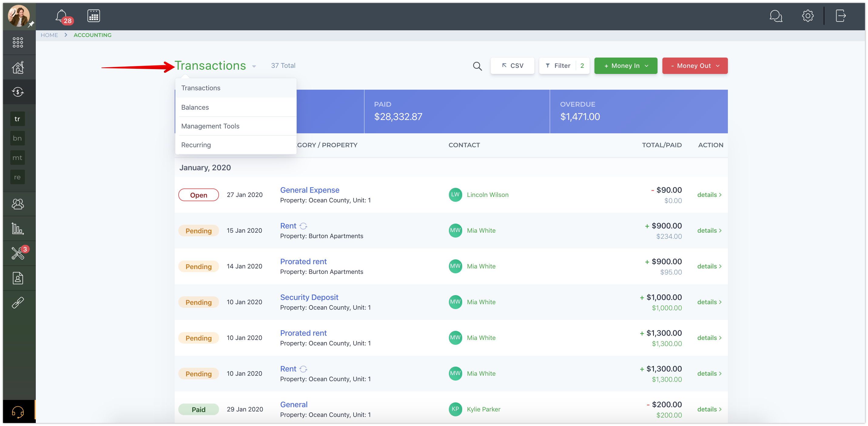Open details for Prorated rent on 14 Jan 2020

(x=709, y=266)
